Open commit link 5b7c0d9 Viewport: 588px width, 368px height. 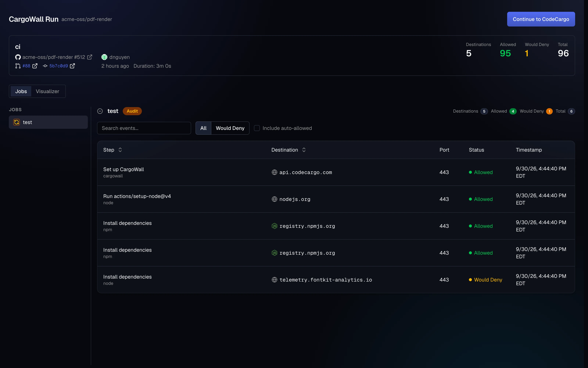59,66
